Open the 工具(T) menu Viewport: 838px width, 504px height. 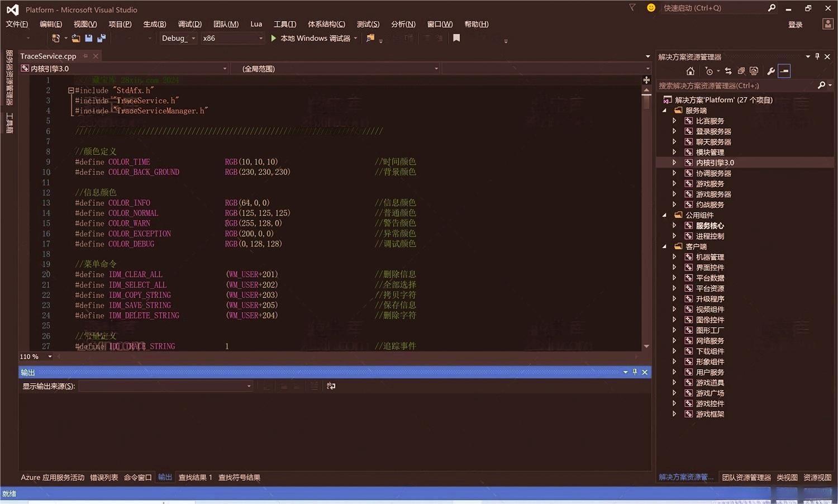tap(285, 24)
